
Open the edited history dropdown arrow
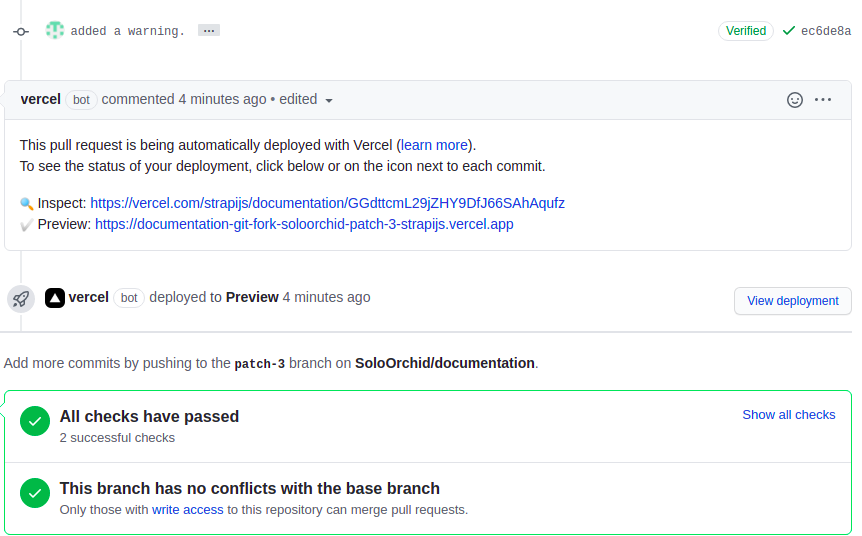click(329, 101)
